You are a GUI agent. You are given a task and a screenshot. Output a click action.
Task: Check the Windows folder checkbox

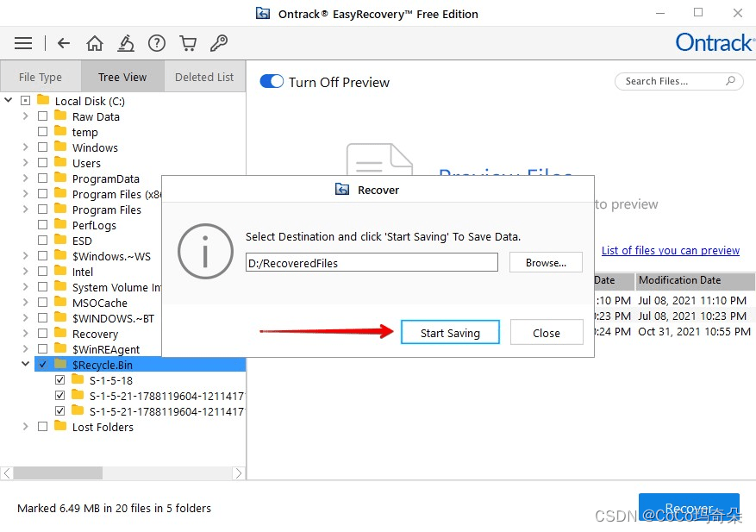coord(43,148)
